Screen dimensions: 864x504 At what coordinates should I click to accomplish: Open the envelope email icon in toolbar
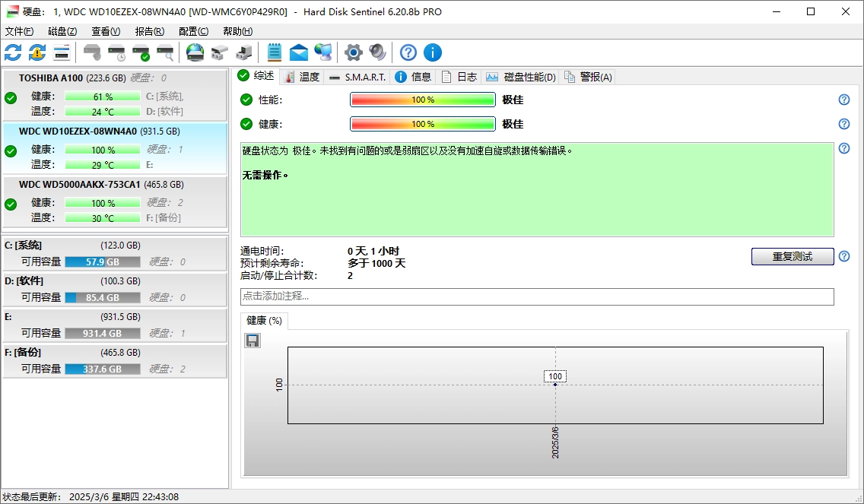tap(299, 52)
